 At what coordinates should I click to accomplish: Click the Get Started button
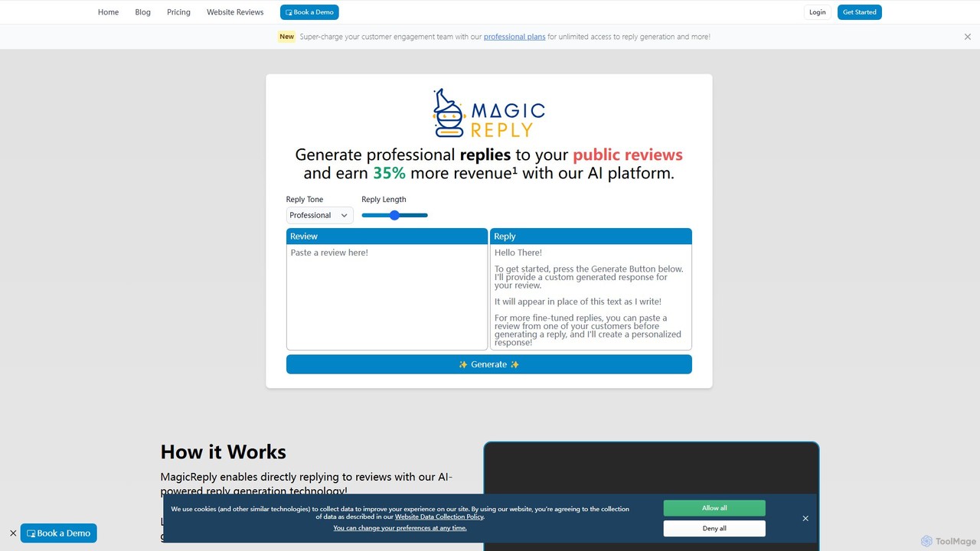[x=859, y=12]
